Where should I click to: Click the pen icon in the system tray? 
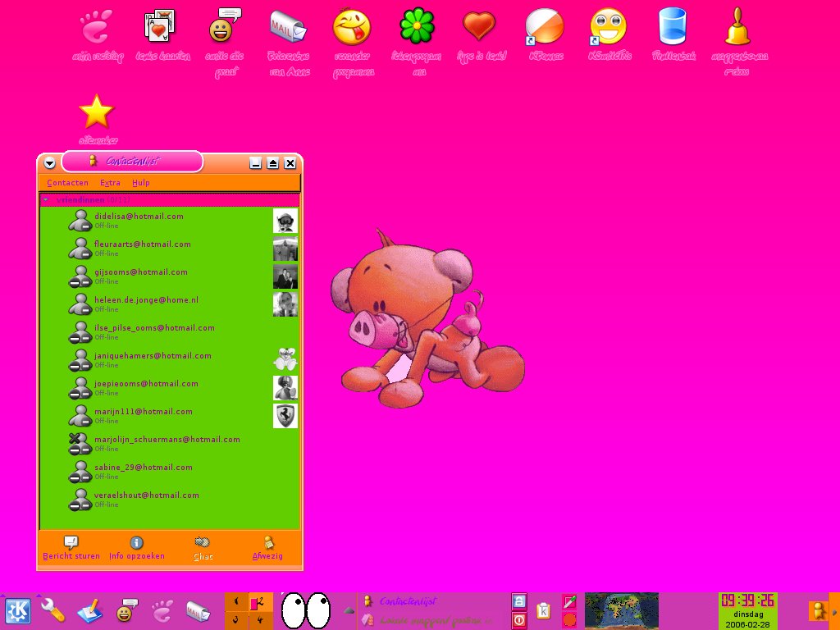coord(569,601)
